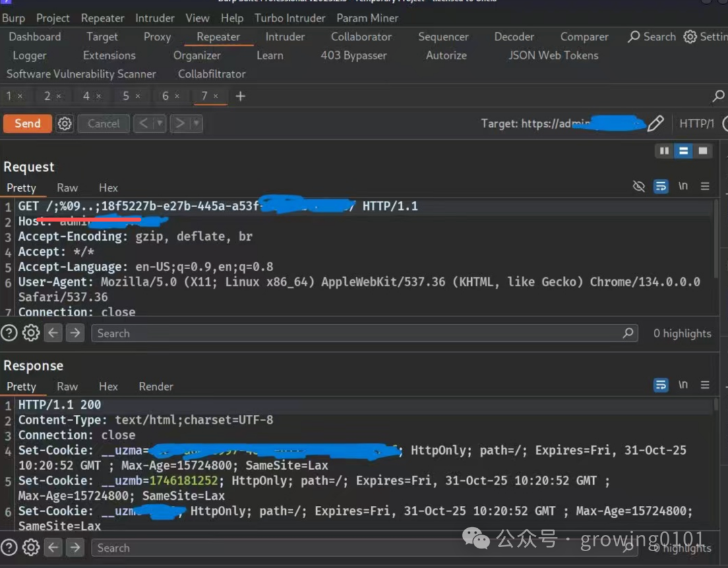Go to previous match in request search

(54, 333)
